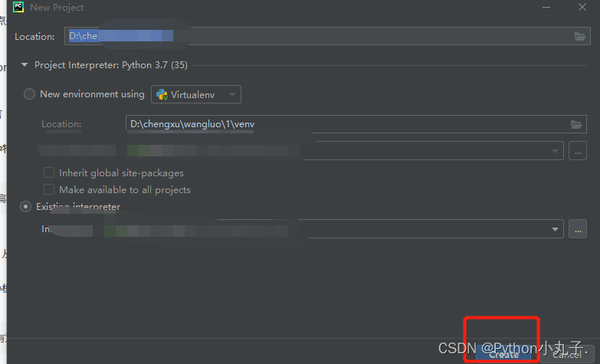Click the Virtualenv Python icon
Image resolution: width=600 pixels, height=364 pixels.
(x=162, y=94)
